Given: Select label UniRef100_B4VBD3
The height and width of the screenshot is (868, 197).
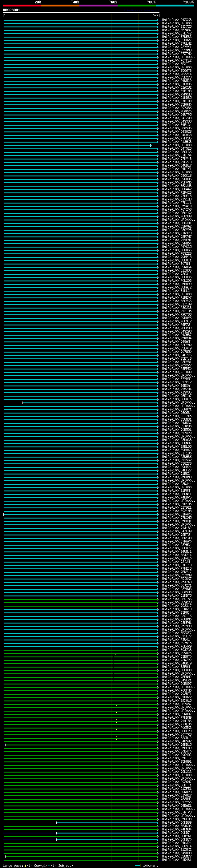Looking at the screenshot, I should click(176, 853).
